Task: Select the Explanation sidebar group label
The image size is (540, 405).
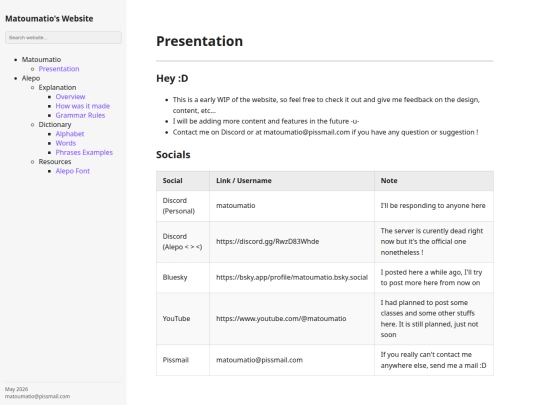Action: tap(58, 87)
